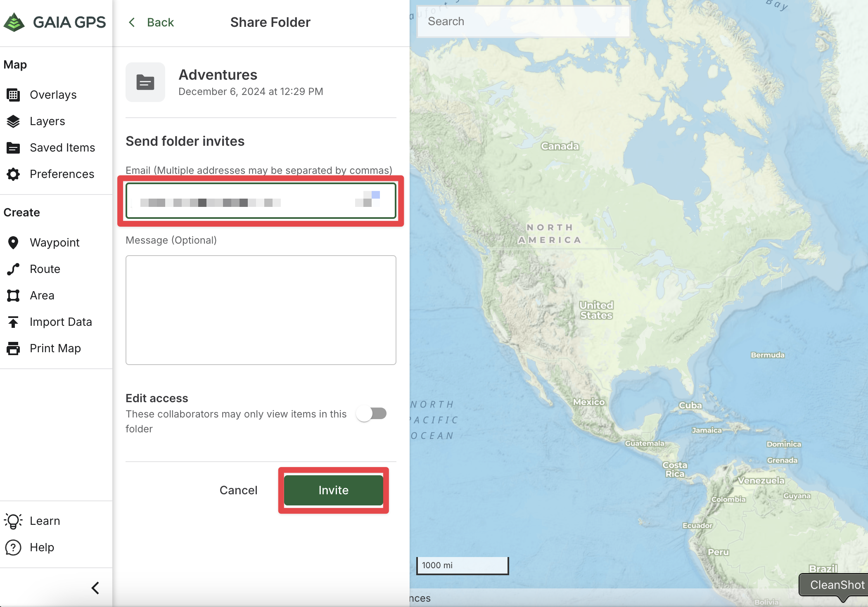Open the Saved Items menu label

(x=62, y=148)
